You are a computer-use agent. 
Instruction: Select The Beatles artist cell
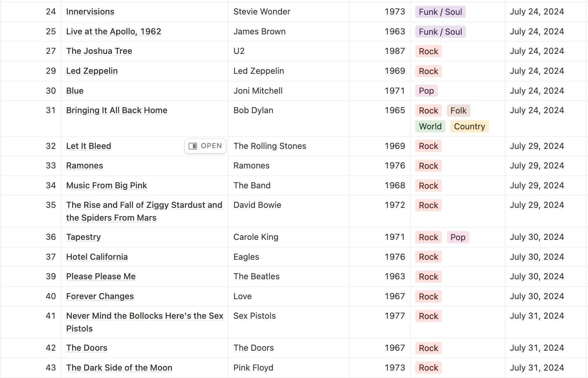click(289, 277)
